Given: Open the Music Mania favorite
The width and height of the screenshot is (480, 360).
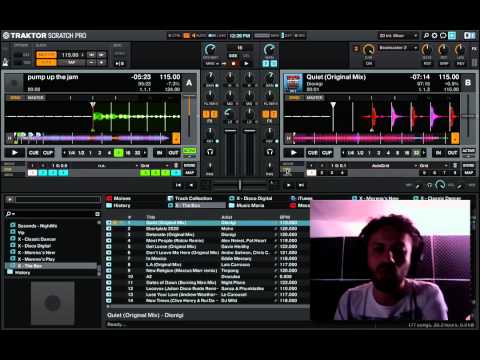Looking at the screenshot, I should [x=247, y=205].
